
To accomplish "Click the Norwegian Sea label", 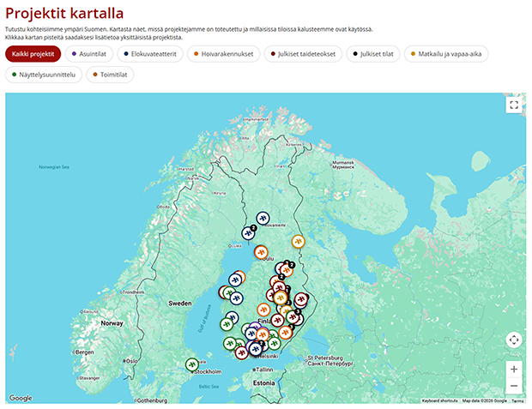I will pos(54,167).
